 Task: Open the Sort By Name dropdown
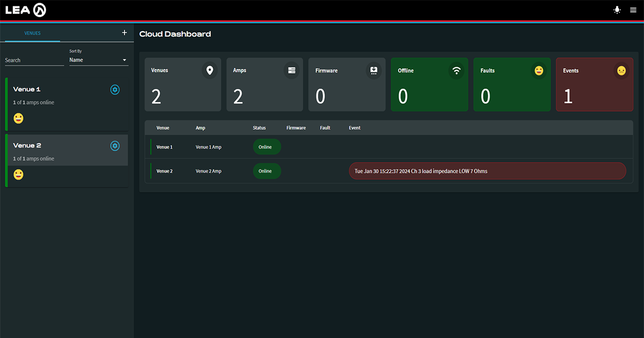pos(98,60)
